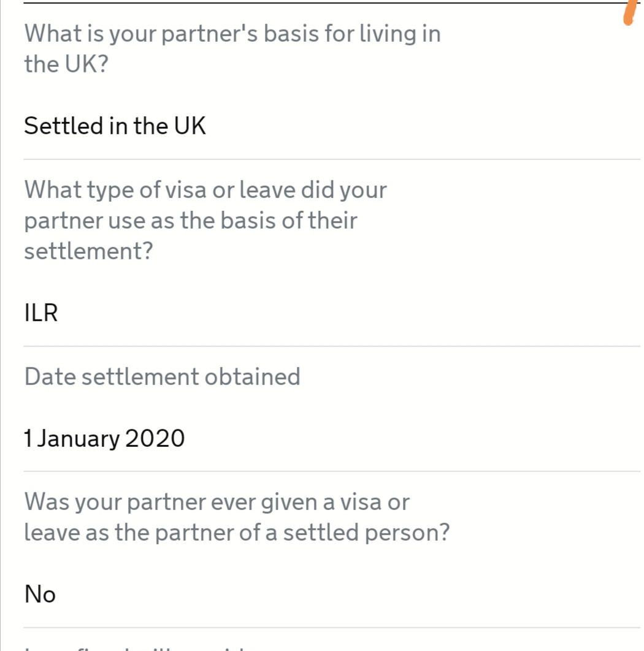The width and height of the screenshot is (644, 651).
Task: Click the 'Settled in the UK' answer
Action: tap(115, 126)
